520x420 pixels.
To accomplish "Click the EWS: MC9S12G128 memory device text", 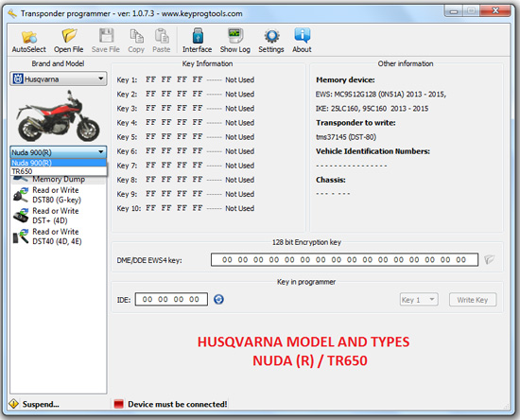I will [381, 95].
